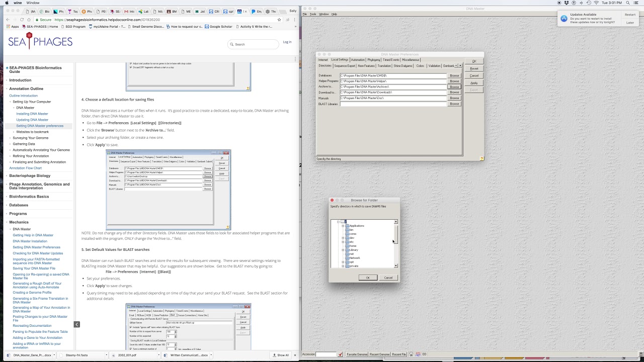Viewport: 644px width, 362px height.
Task: Click OK in Browse for Folder dialog
Action: (x=368, y=278)
